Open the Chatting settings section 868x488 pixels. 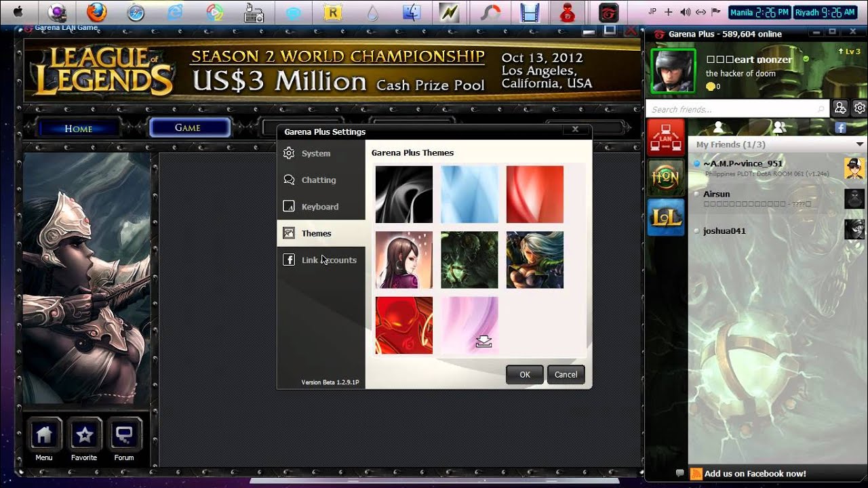coord(321,180)
